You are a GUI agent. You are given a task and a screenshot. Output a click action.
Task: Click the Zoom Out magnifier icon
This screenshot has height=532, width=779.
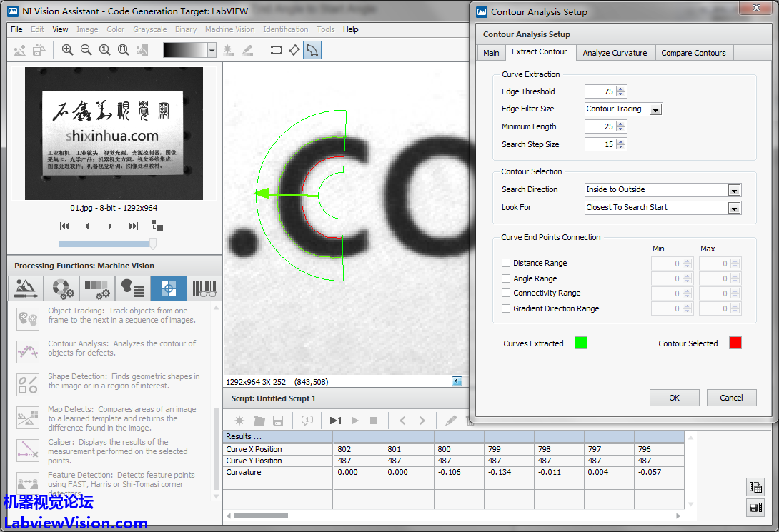86,50
